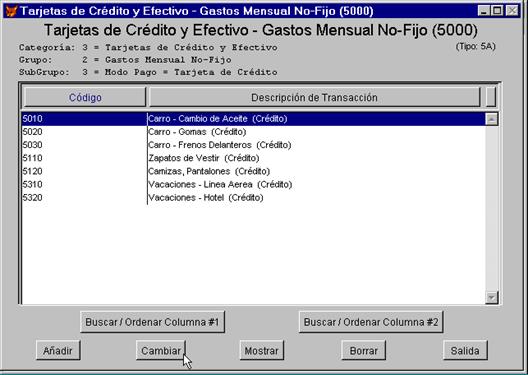Select code 5310 in the list

(x=33, y=184)
